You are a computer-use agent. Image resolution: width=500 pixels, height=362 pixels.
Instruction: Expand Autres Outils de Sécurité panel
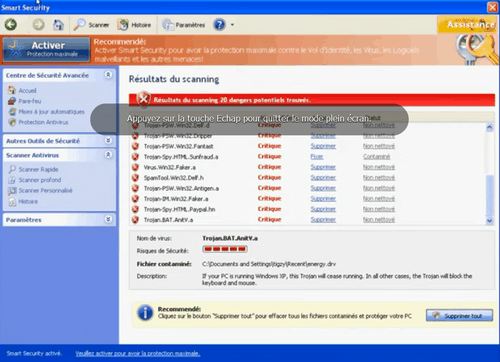click(108, 140)
